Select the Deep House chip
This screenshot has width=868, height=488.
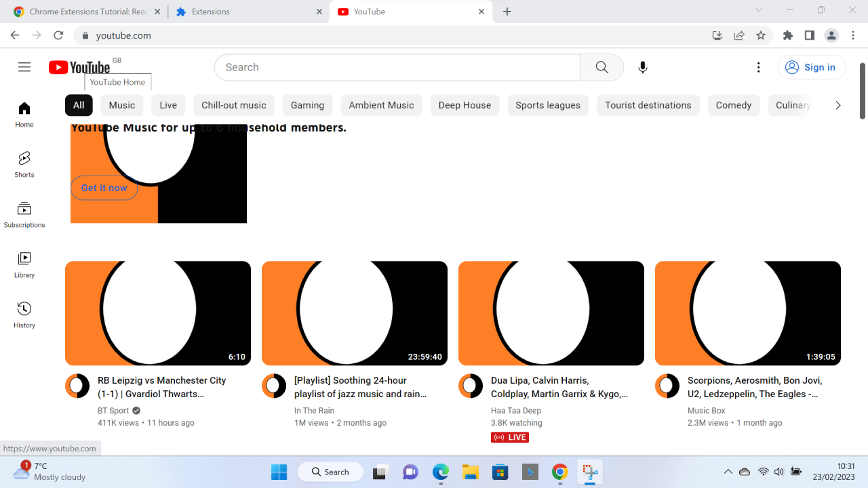pos(465,105)
